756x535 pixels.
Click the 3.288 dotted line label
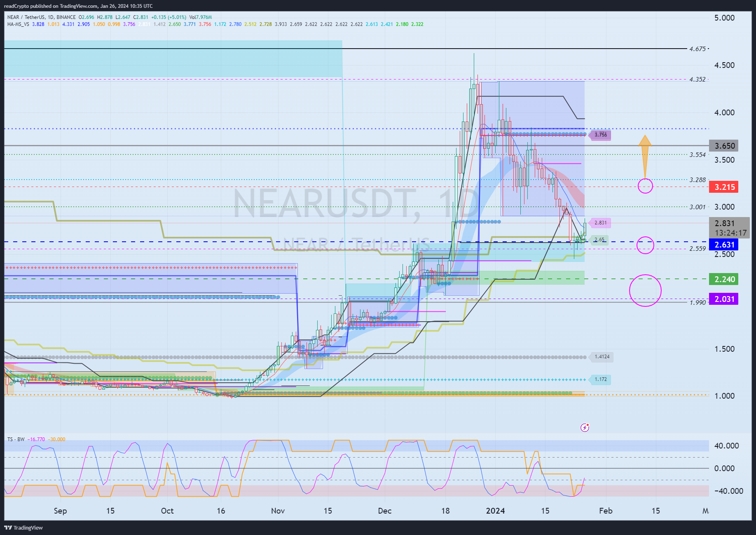[x=697, y=180]
